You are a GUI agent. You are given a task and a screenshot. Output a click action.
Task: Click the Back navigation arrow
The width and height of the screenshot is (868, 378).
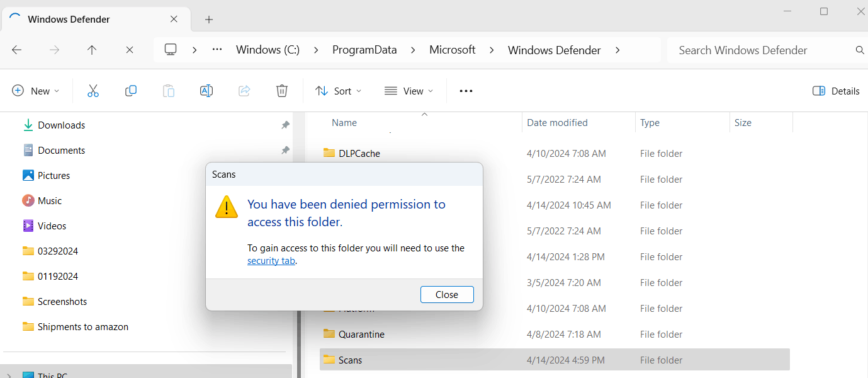click(x=16, y=50)
